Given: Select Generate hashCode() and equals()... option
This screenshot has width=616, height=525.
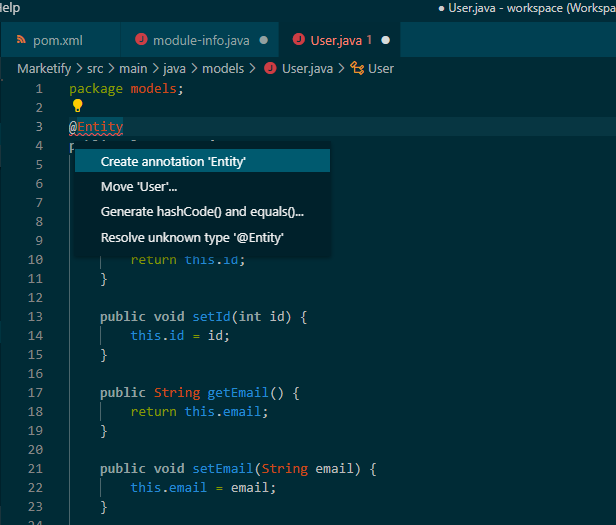Looking at the screenshot, I should 202,211.
